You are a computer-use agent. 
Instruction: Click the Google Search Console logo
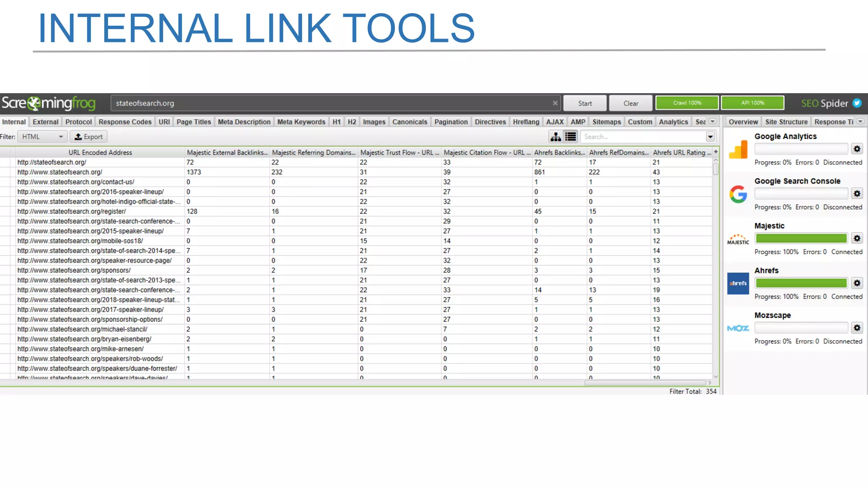click(738, 194)
